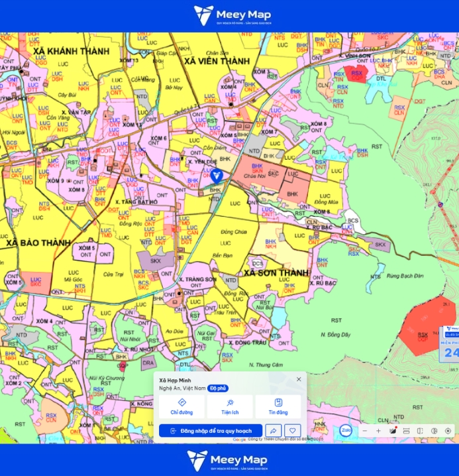
Task: Click the Google attribution logo
Action: click(x=239, y=440)
